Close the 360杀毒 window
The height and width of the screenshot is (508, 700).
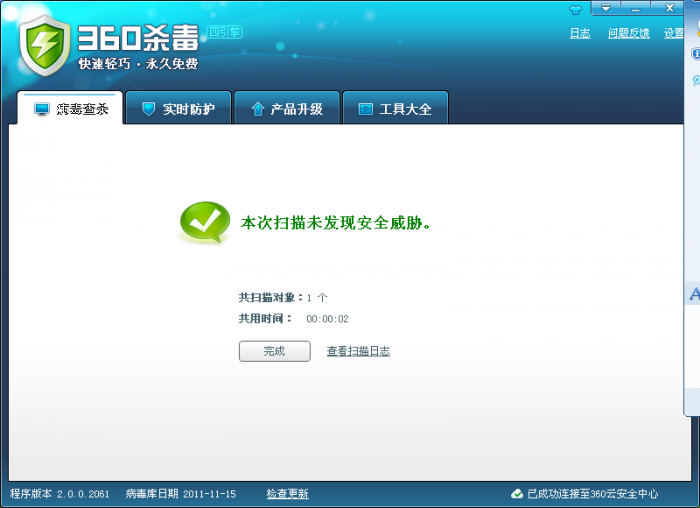669,8
